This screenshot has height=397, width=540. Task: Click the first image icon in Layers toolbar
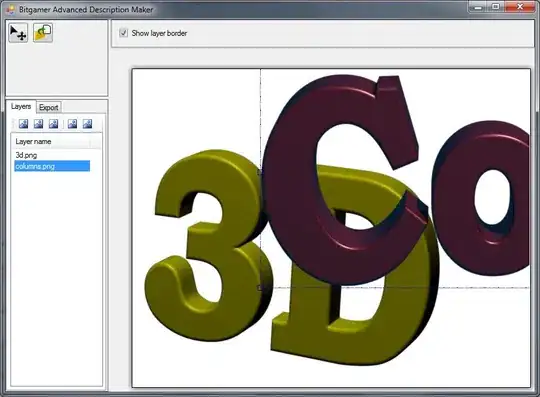tap(23, 124)
